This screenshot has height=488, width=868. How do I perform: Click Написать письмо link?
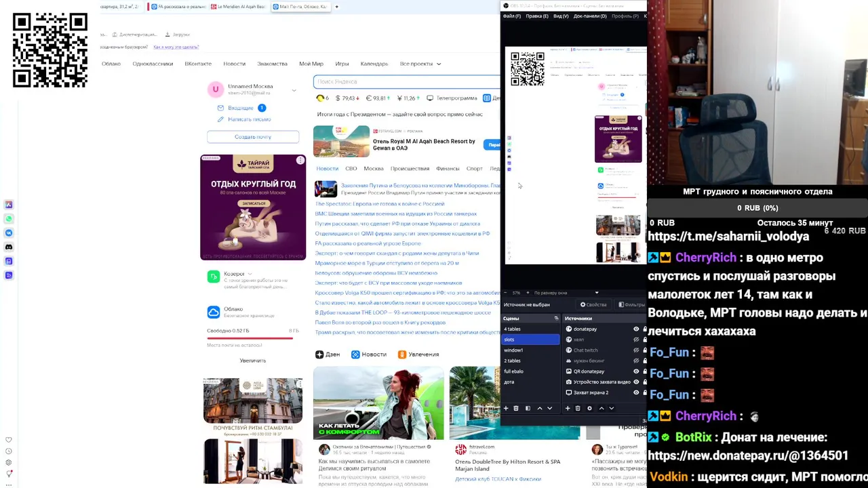250,119
